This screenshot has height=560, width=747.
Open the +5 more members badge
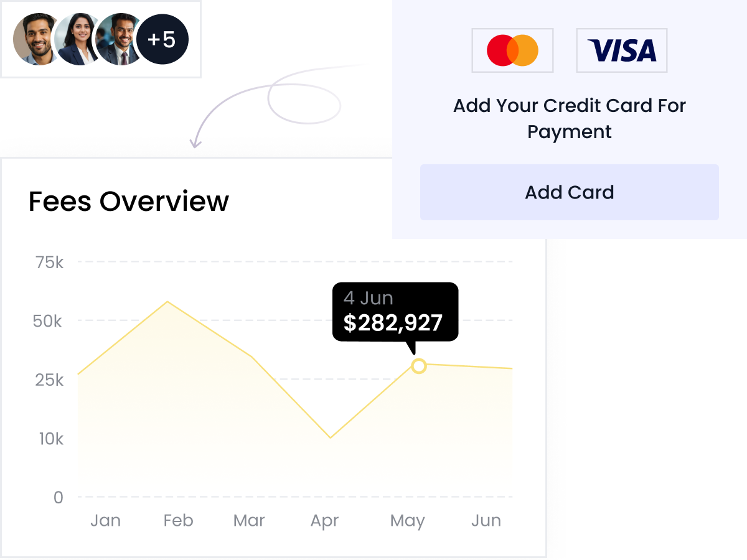click(162, 40)
